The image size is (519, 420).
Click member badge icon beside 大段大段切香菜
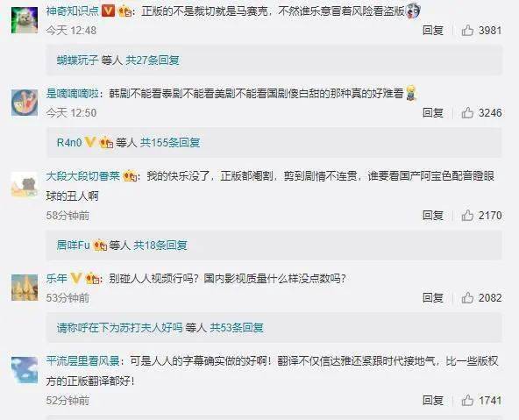click(130, 175)
